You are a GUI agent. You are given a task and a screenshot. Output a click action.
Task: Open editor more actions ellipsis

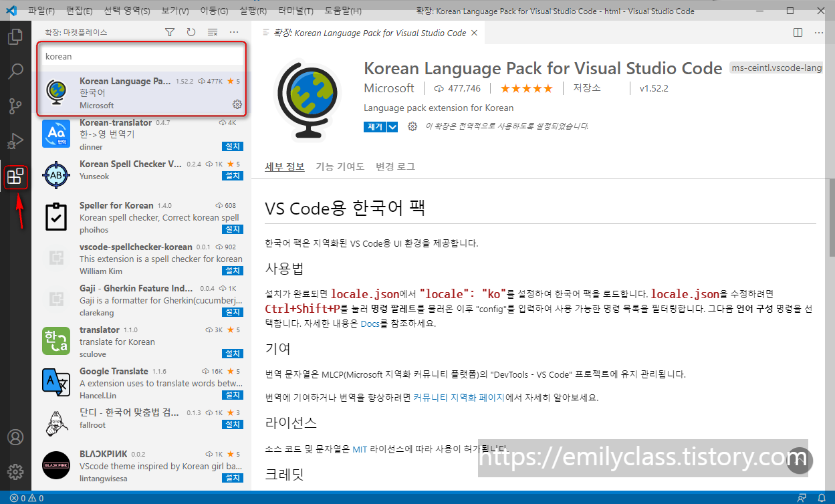coord(820,32)
